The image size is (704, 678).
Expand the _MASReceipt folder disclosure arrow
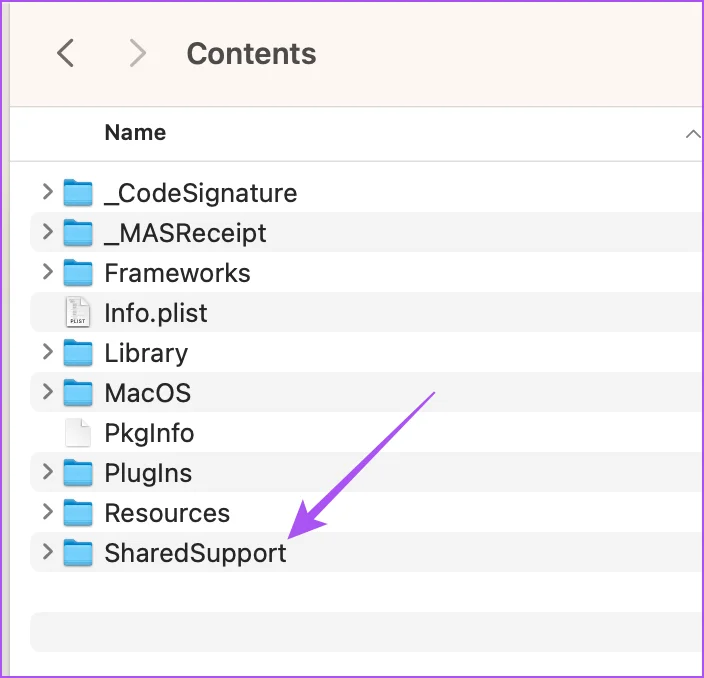point(48,232)
